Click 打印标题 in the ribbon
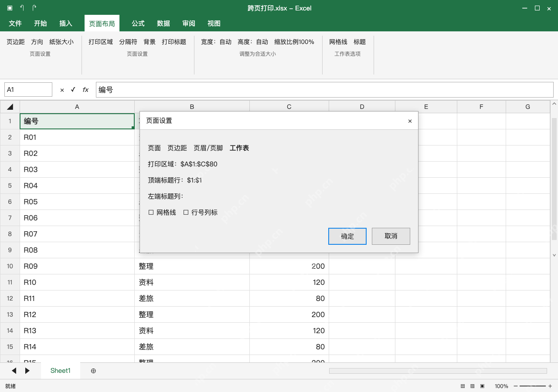This screenshot has width=558, height=392. 174,42
